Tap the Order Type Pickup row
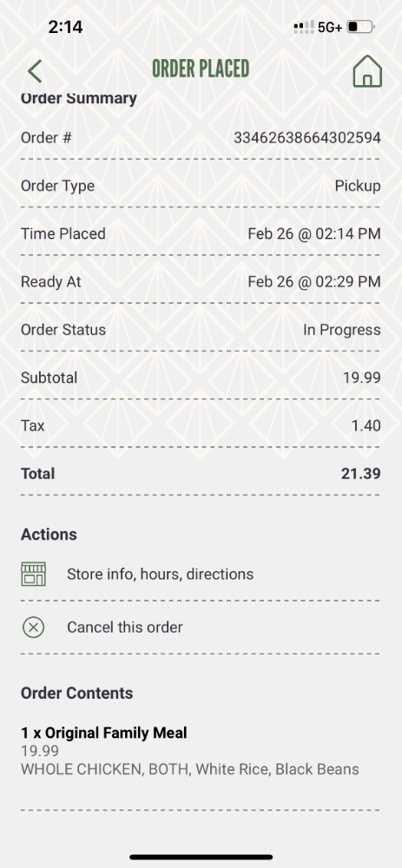 point(201,186)
